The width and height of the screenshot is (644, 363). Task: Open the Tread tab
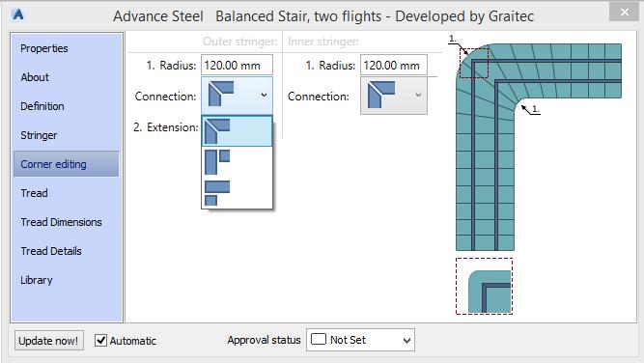click(34, 193)
